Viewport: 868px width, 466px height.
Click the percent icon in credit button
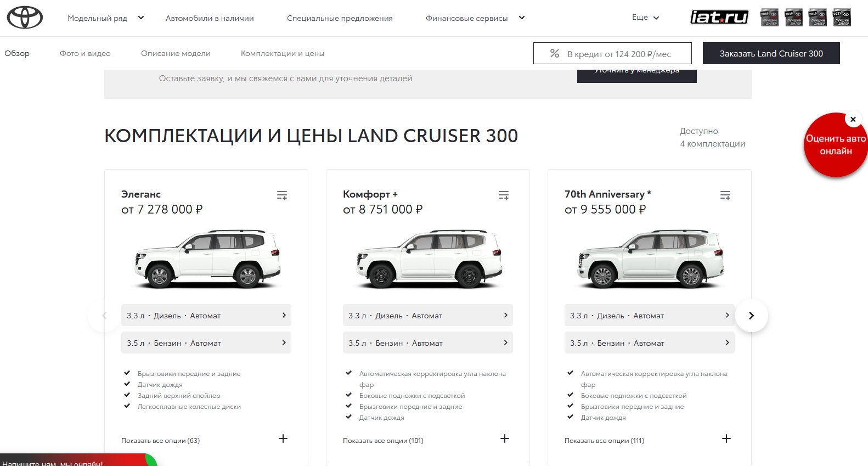pyautogui.click(x=555, y=53)
